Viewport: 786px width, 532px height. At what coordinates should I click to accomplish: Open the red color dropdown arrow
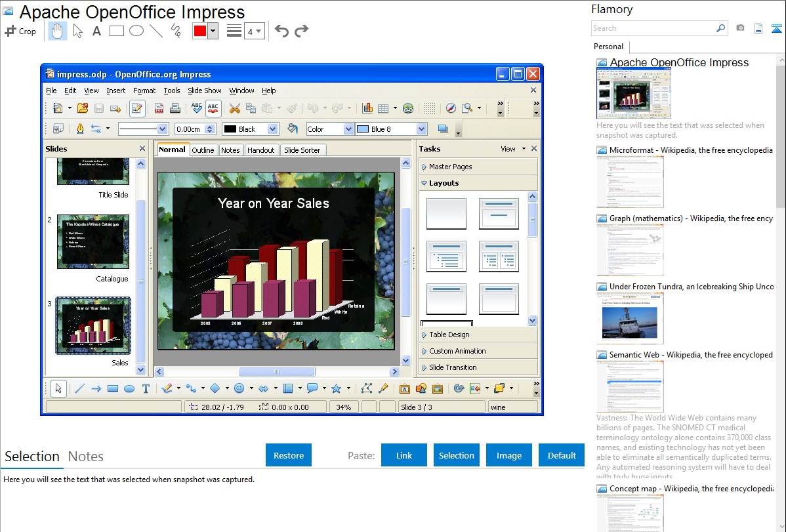point(213,31)
